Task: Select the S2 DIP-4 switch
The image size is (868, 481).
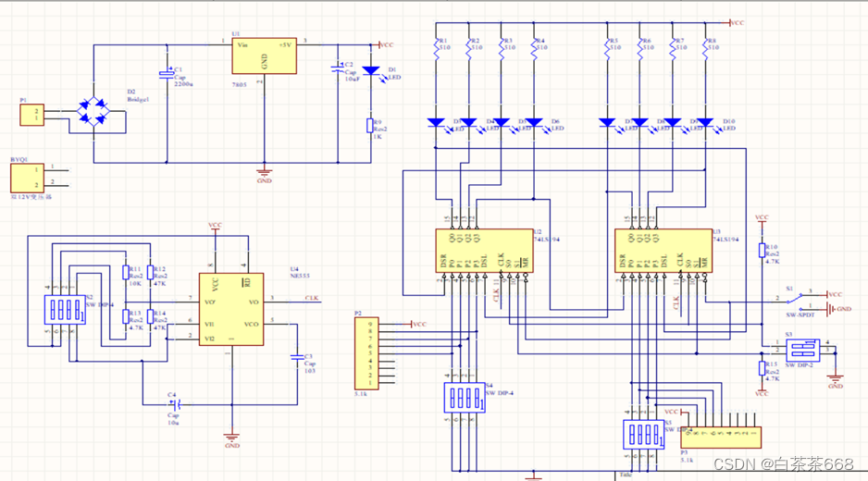Action: coord(65,310)
